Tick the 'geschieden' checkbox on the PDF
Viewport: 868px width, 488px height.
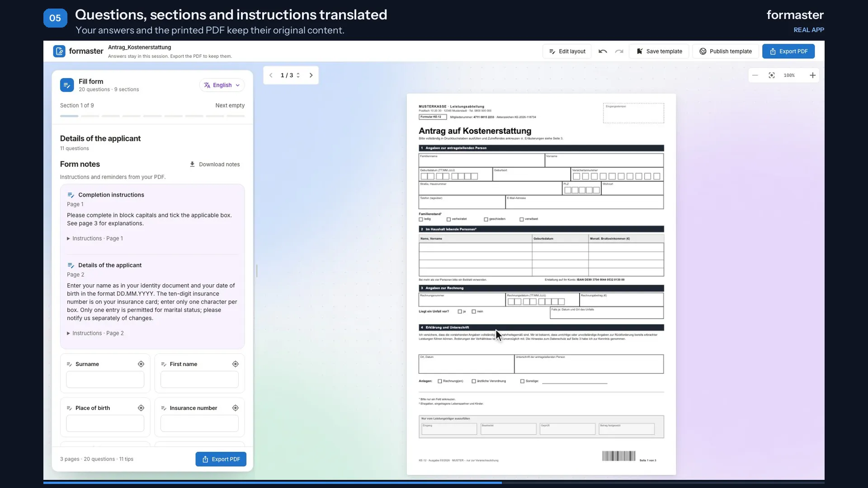pyautogui.click(x=486, y=220)
